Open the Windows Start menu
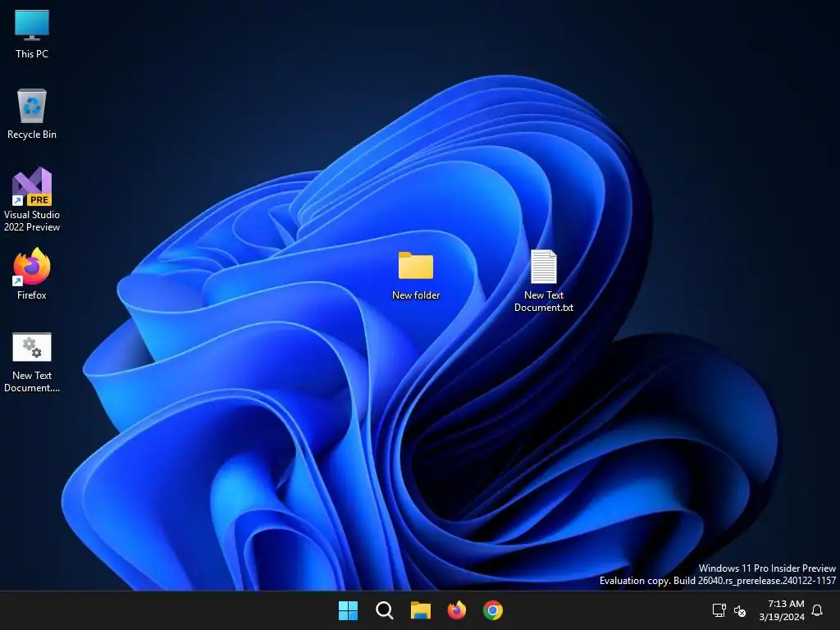 pos(348,610)
